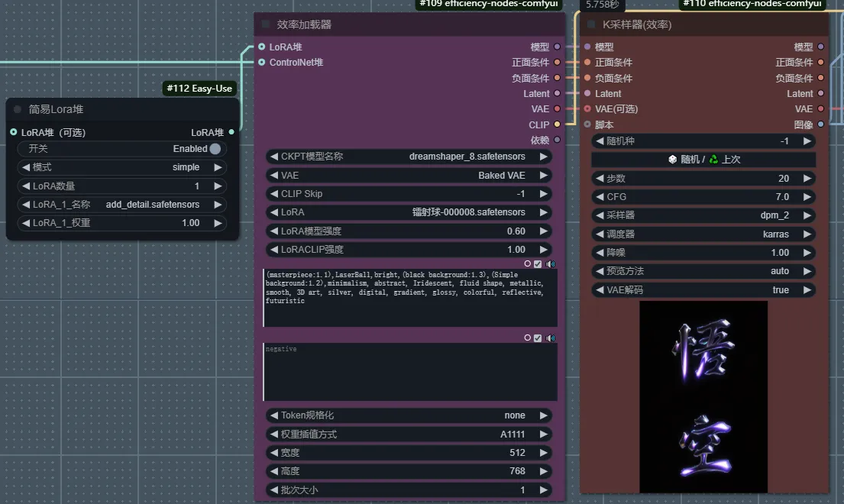Click the collapse dot on 简易Lora堆 node
Screen dimensions: 844x504
18,109
